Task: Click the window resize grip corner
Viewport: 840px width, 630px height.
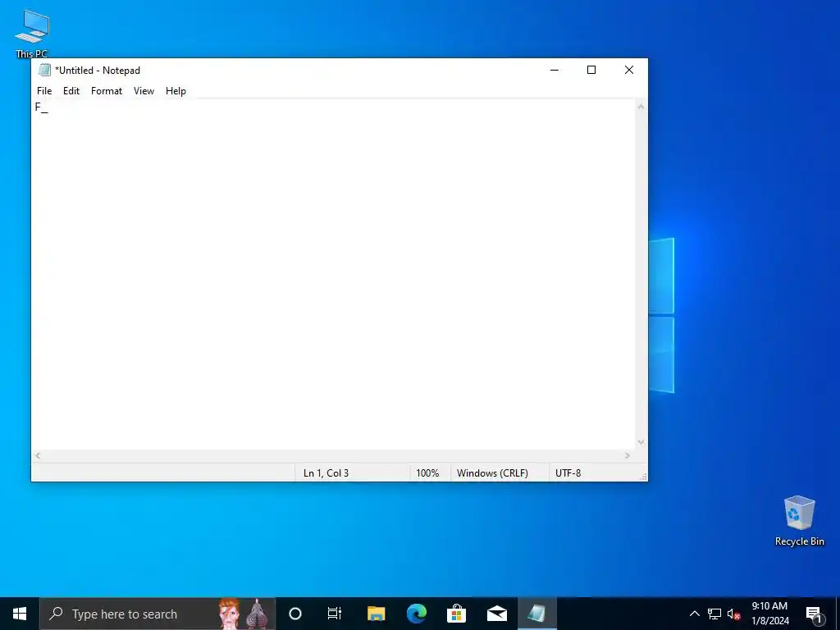Action: (x=643, y=477)
